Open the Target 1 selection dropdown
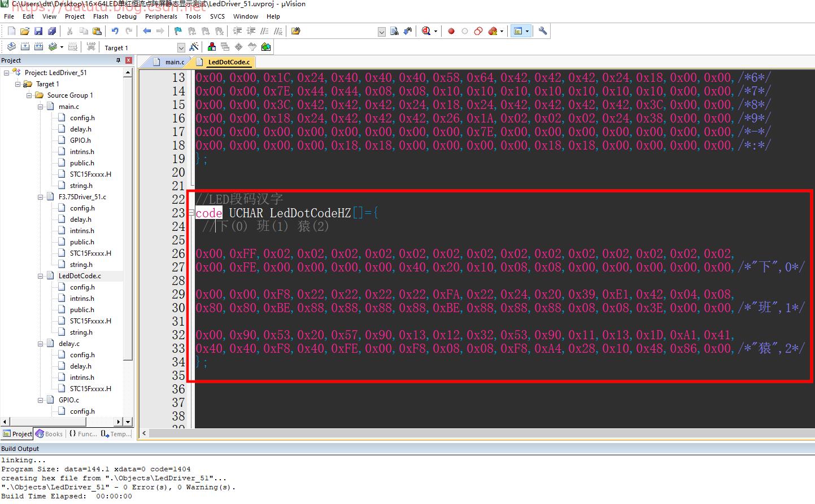This screenshot has height=504, width=815. 181,48
